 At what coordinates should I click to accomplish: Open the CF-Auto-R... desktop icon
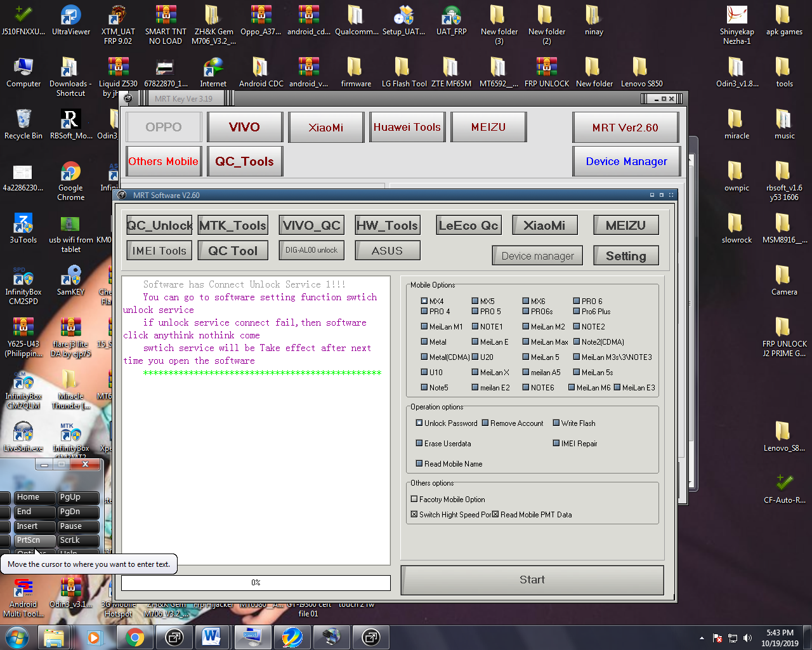[x=784, y=488]
